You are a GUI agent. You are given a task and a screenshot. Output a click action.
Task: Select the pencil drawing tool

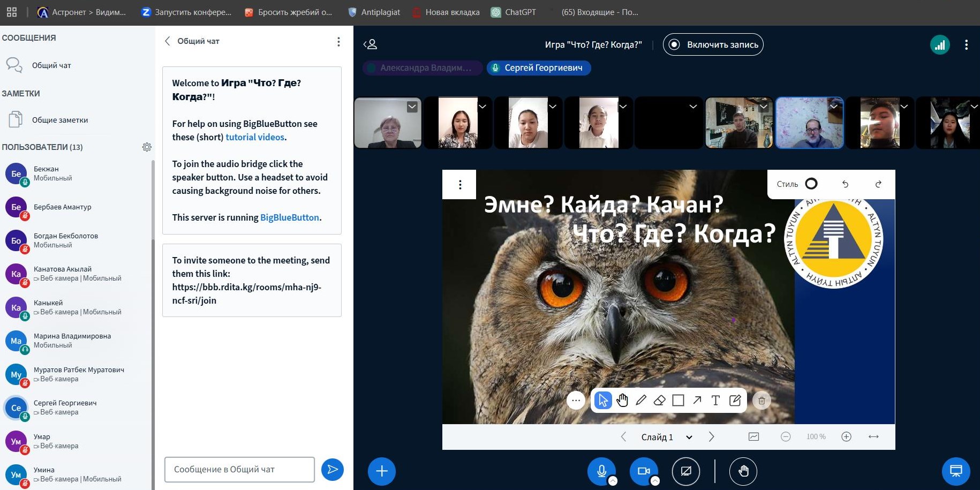640,400
